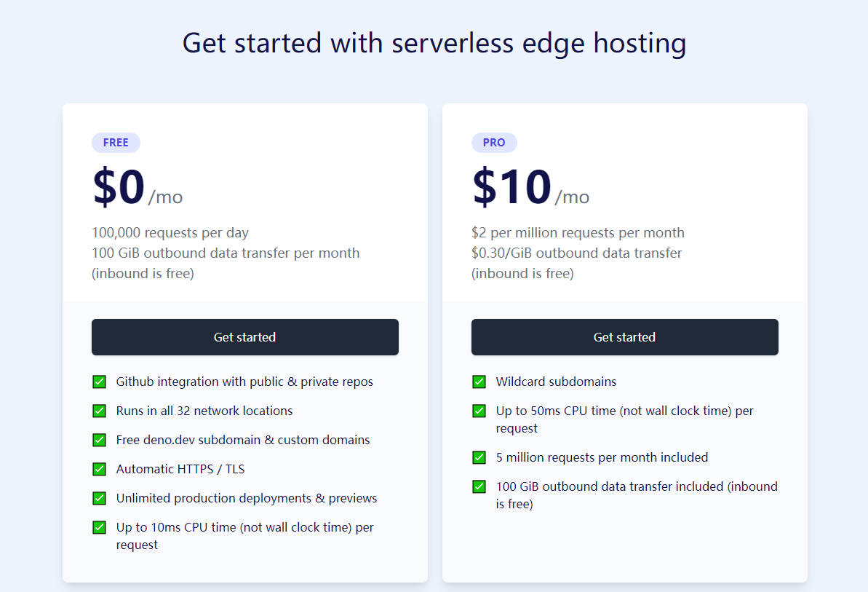Viewport: 868px width, 592px height.
Task: Click checkmark beside Up to 50ms CPU time
Action: 479,411
